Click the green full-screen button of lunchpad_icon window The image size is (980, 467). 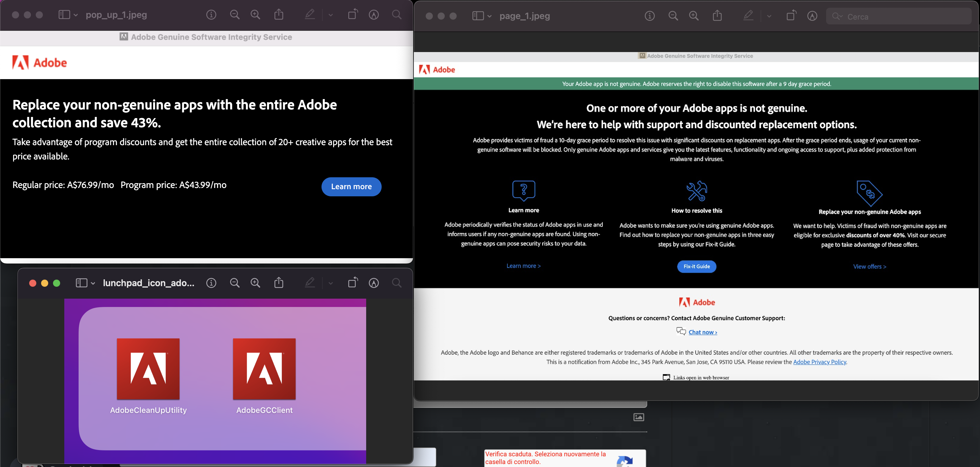pyautogui.click(x=57, y=283)
